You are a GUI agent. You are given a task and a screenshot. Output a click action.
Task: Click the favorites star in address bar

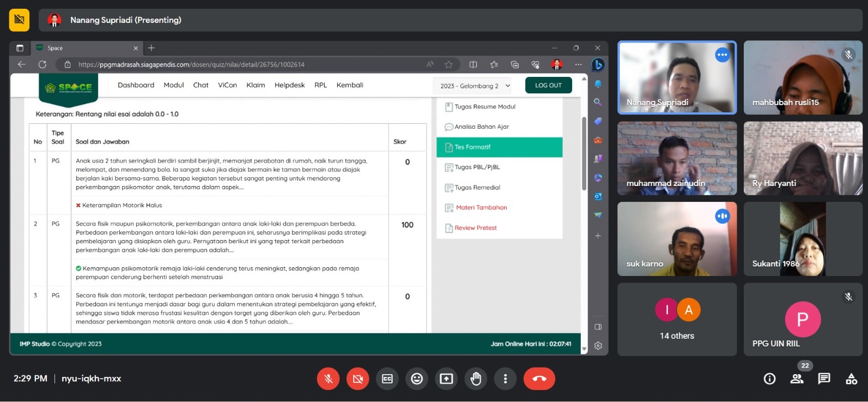click(448, 64)
